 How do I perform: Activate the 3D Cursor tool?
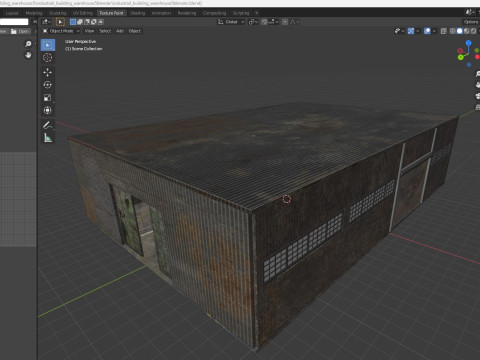[48, 58]
